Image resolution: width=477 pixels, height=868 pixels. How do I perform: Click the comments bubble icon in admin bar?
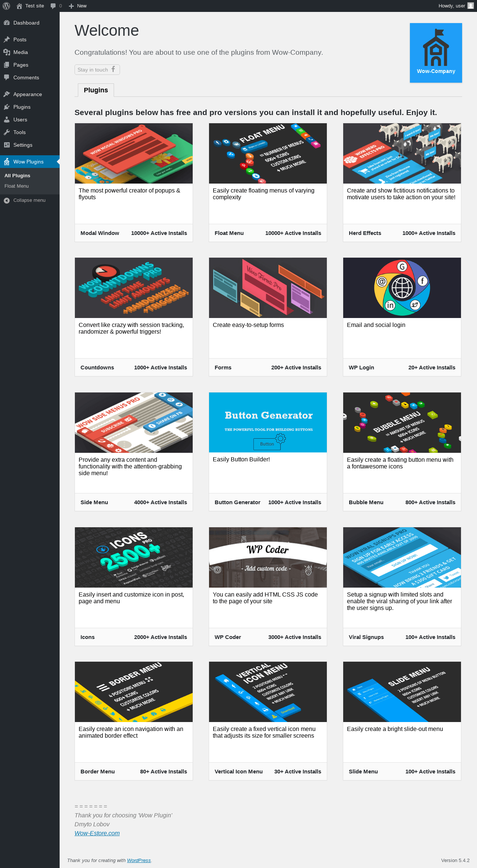click(53, 6)
